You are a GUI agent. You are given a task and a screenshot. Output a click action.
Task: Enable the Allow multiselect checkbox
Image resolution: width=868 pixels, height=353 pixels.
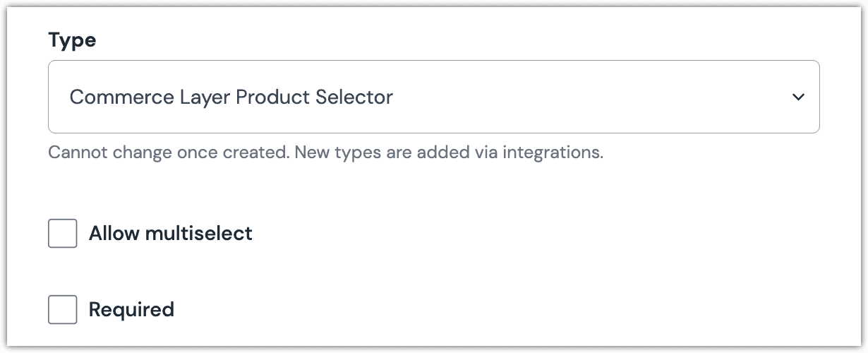tap(63, 234)
